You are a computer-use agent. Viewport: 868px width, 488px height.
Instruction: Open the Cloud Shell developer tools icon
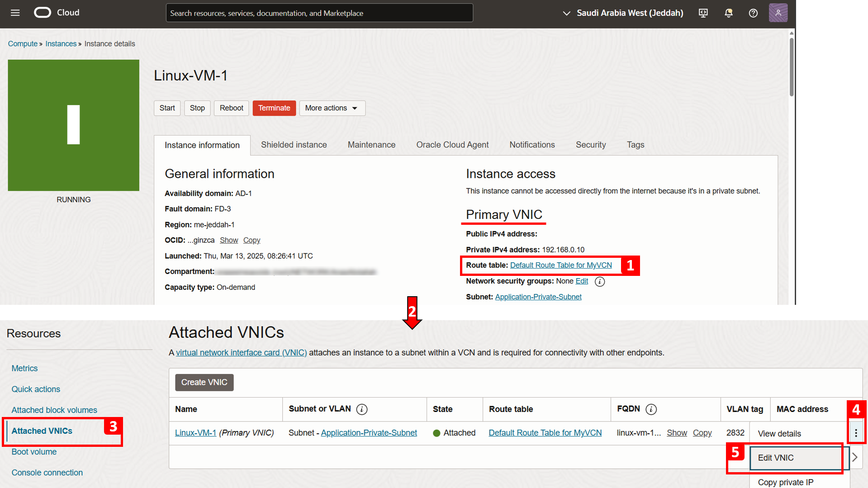703,13
